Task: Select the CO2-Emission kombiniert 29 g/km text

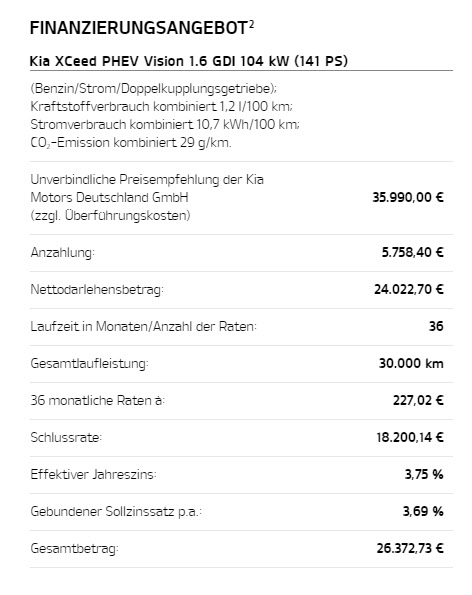Action: coord(131,143)
